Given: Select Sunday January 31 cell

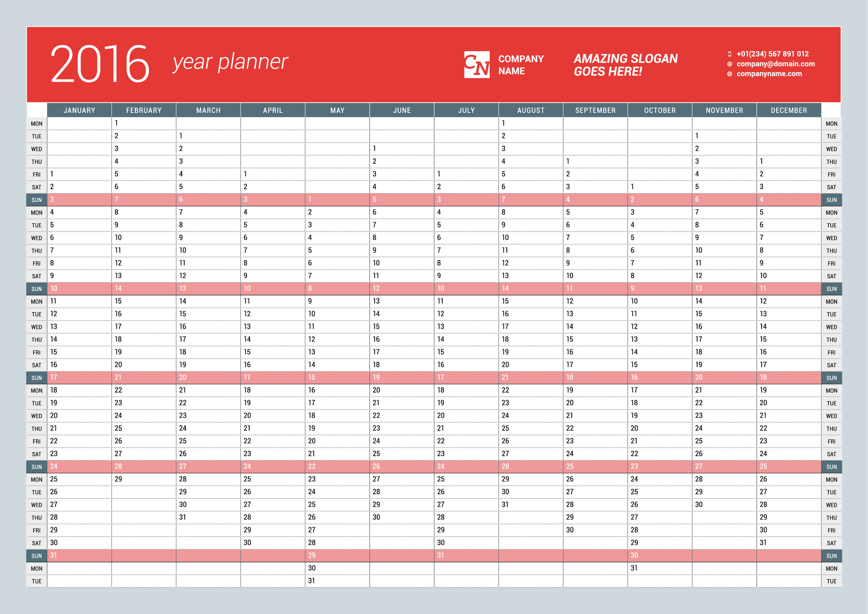Looking at the screenshot, I should [79, 555].
